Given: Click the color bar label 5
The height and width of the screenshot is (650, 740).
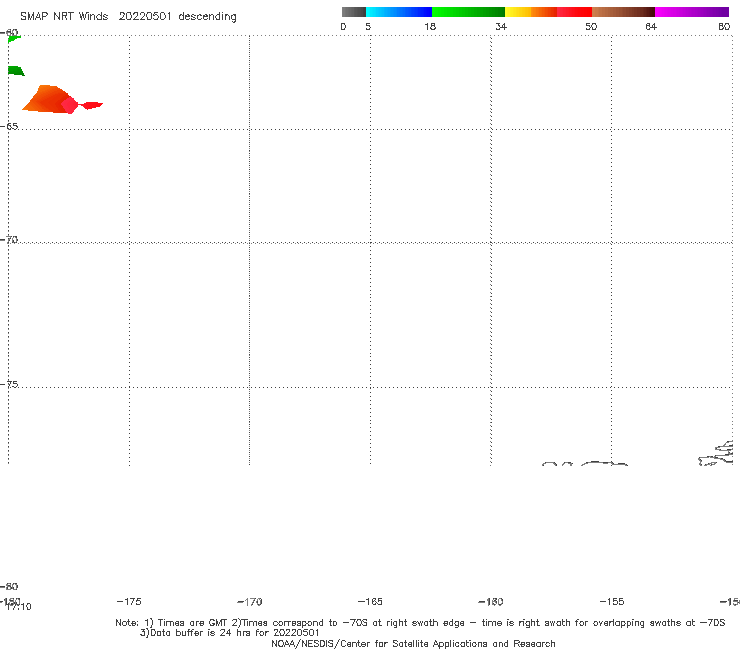Looking at the screenshot, I should 368,27.
